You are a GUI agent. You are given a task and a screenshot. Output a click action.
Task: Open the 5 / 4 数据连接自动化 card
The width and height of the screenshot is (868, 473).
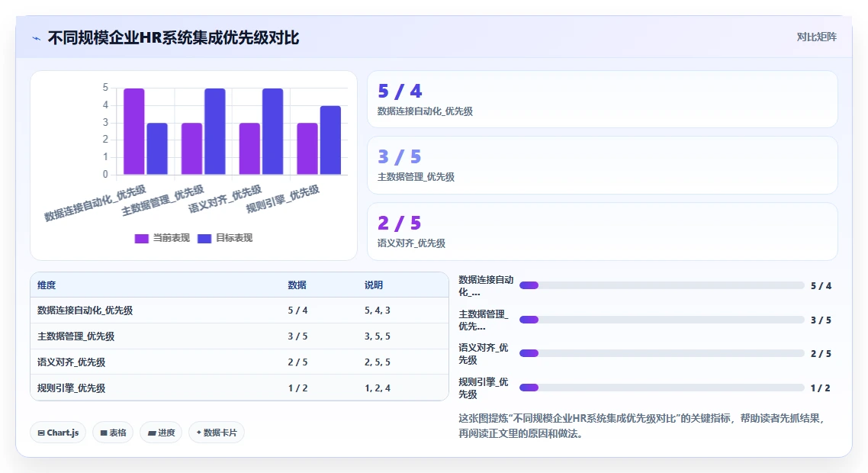click(603, 99)
